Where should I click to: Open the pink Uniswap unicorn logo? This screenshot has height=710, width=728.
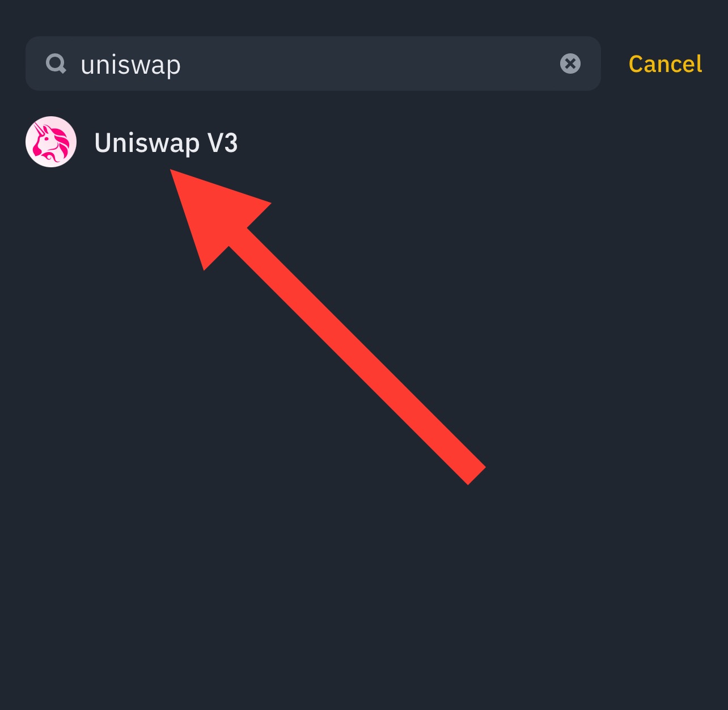[51, 142]
